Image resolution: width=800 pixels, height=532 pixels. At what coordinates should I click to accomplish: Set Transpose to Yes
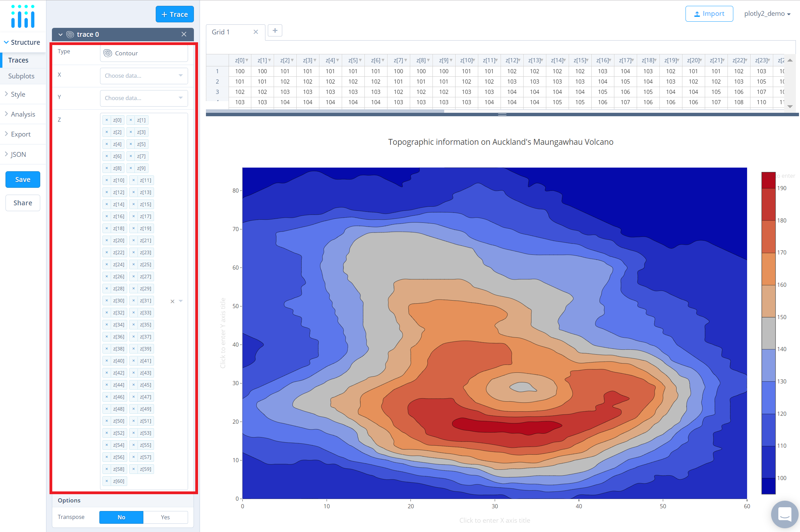click(x=165, y=517)
